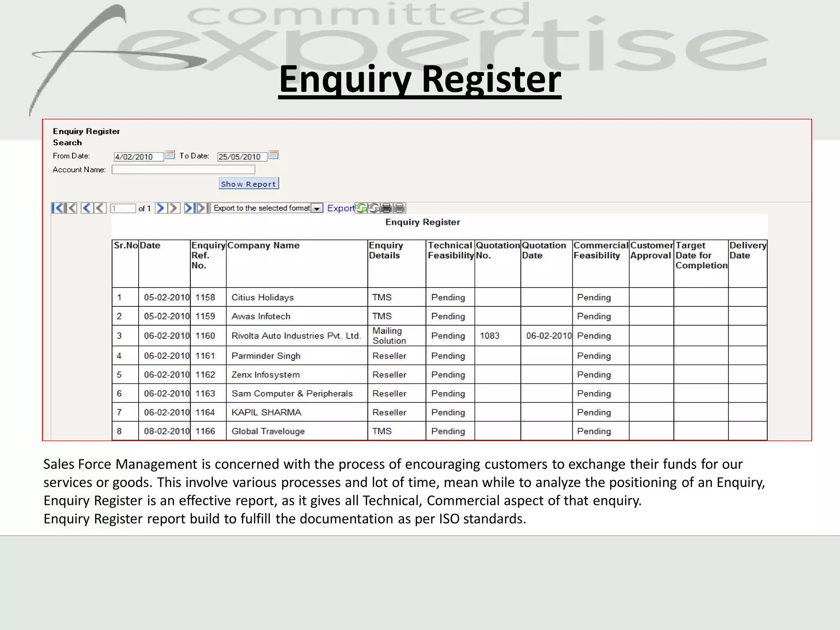This screenshot has height=630, width=840.
Task: Print the report using the black printer icon
Action: [386, 208]
